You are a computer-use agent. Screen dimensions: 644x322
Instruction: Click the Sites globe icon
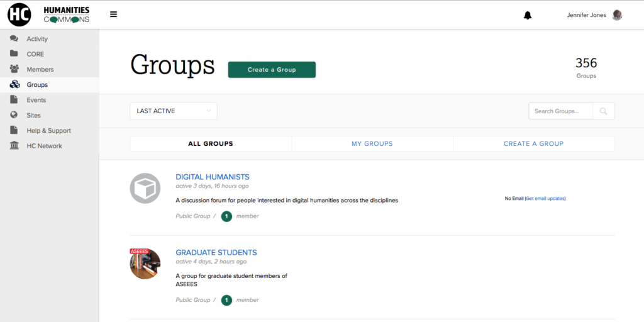point(14,115)
